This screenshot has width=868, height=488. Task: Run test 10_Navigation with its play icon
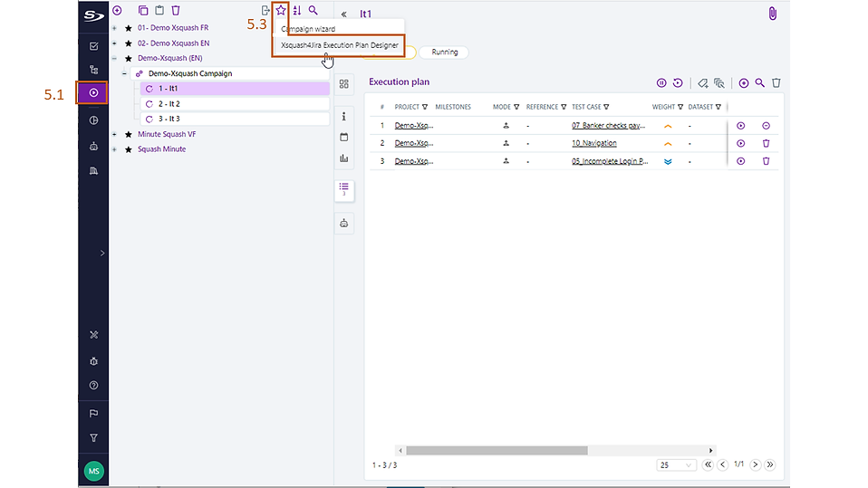click(x=740, y=143)
